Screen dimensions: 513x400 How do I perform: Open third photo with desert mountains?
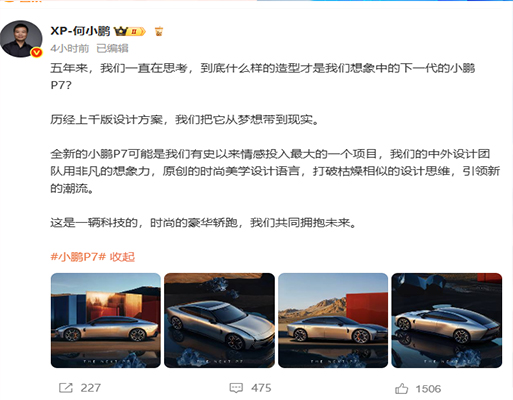point(333,320)
